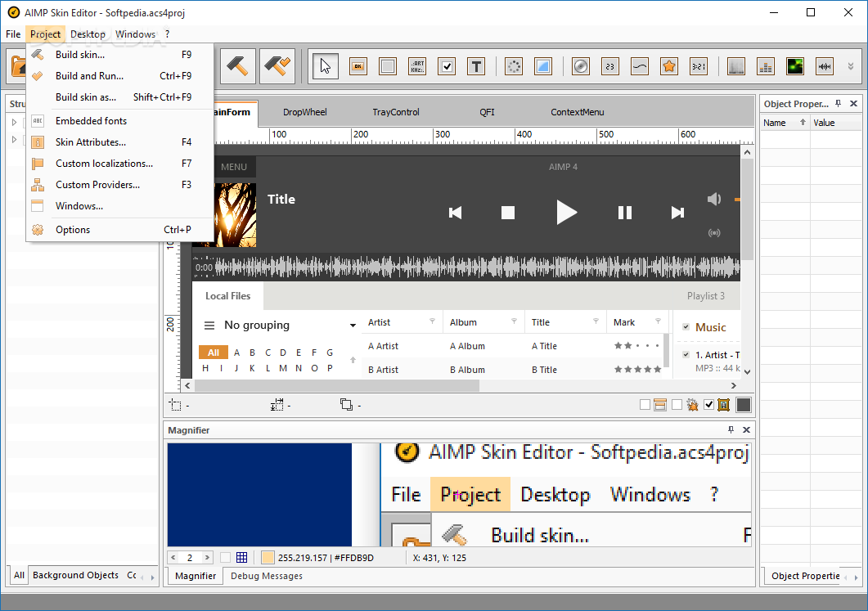Screen dimensions: 868x611
Task: Toggle the blue grid icon in magnifier
Action: coord(242,558)
